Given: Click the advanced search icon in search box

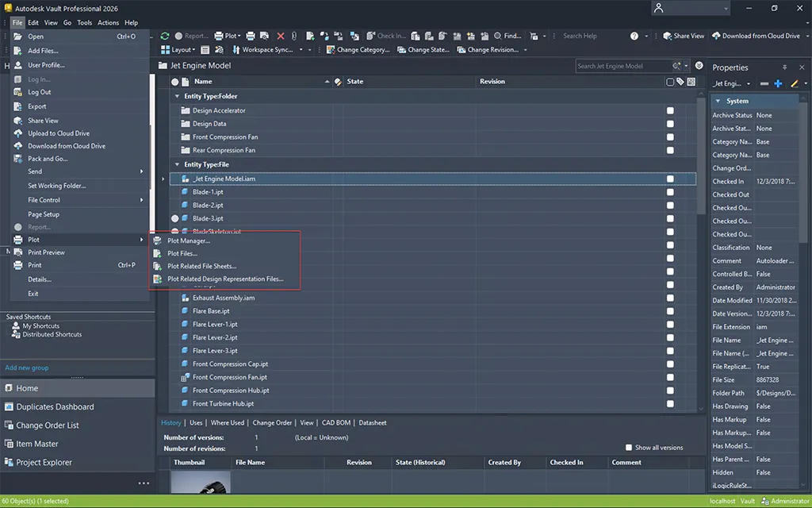Looking at the screenshot, I should [x=676, y=66].
